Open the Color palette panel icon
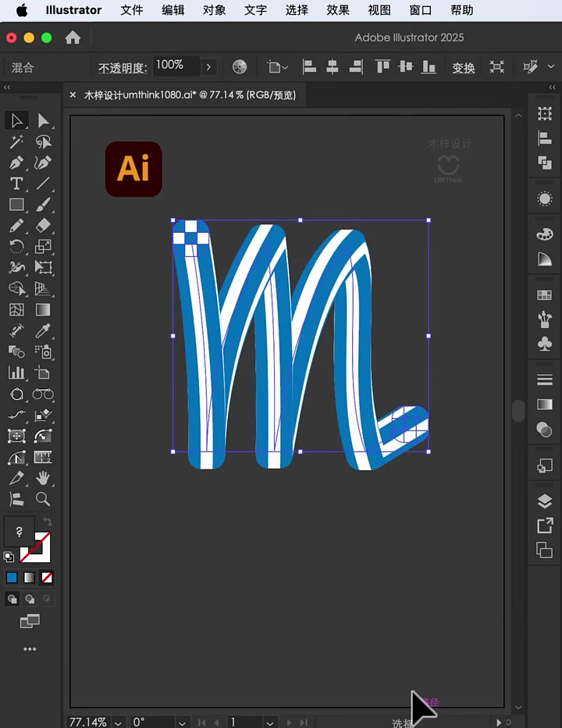562x728 pixels. [x=544, y=234]
